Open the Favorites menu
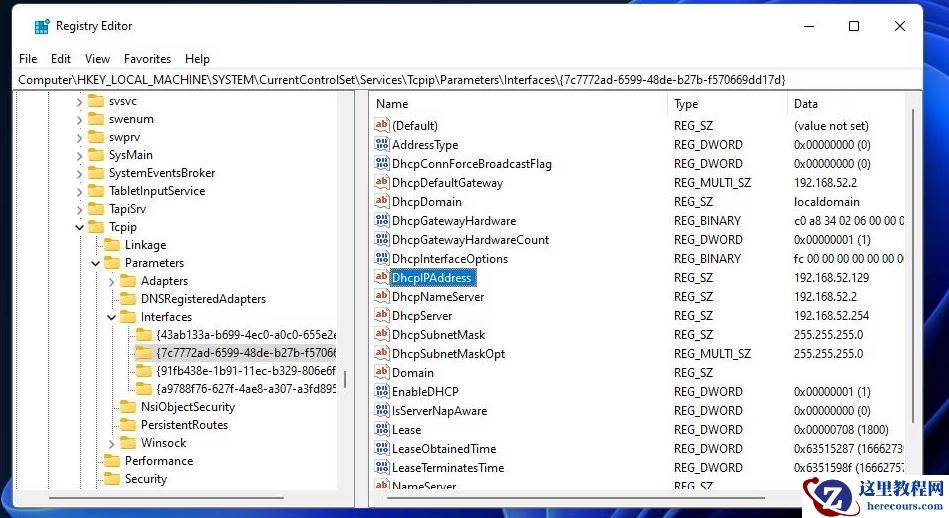The width and height of the screenshot is (949, 518). coord(148,59)
